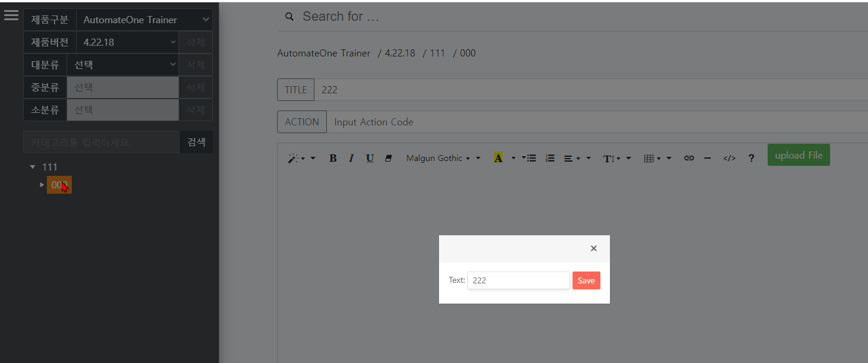Toggle the ordered numbered list

click(x=550, y=158)
